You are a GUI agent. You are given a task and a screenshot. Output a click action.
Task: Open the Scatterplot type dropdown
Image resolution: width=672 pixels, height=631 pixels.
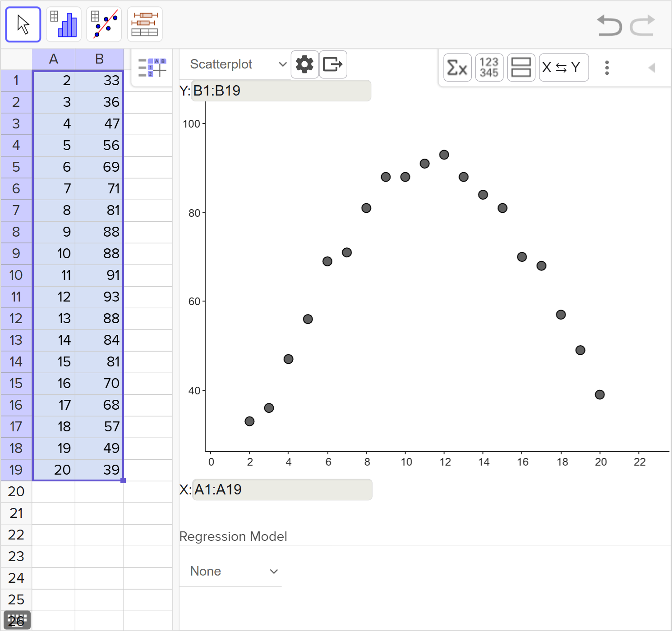coord(238,64)
